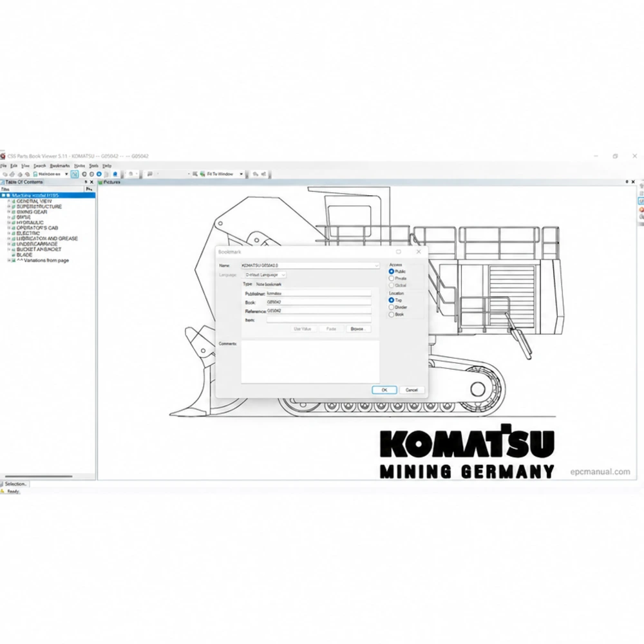Select the Private access radio button
Image resolution: width=644 pixels, height=644 pixels.
pos(392,278)
